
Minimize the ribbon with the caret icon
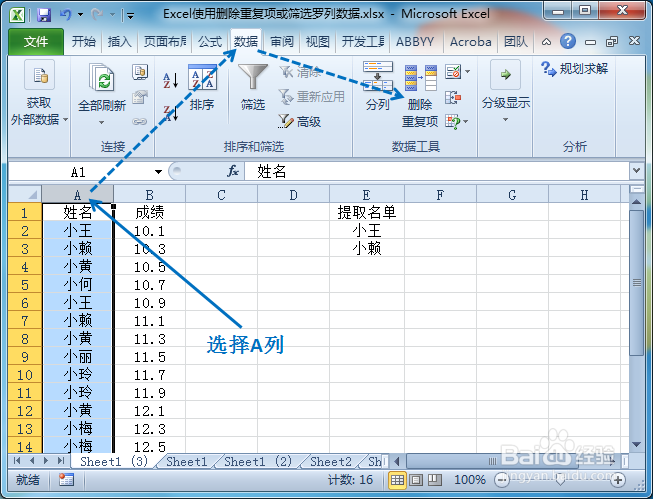pos(546,42)
